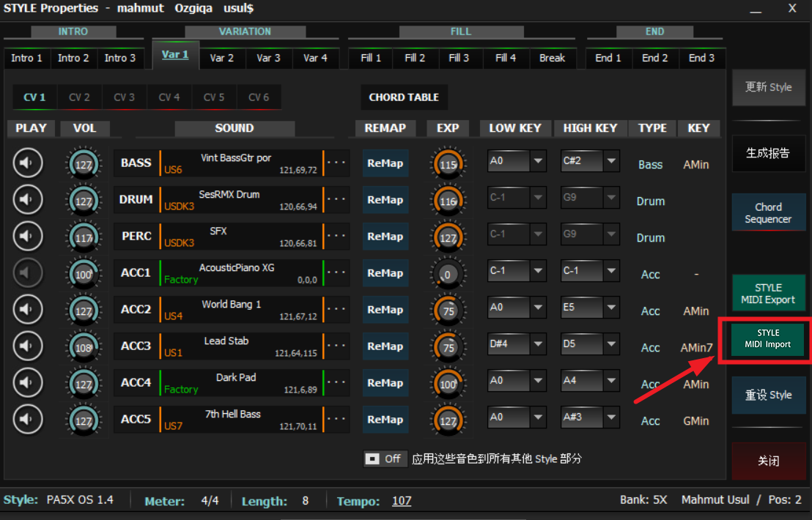Open sound options dots for BASS track
Screen dimensions: 812x520
click(336, 163)
